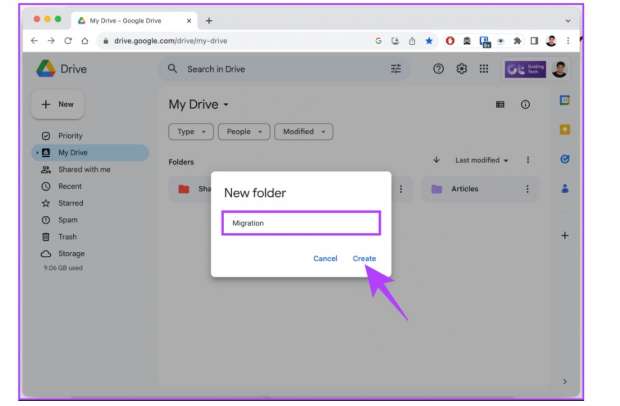Open the Modified filter dropdown
Viewport: 620px width, 406px height.
[x=304, y=132]
